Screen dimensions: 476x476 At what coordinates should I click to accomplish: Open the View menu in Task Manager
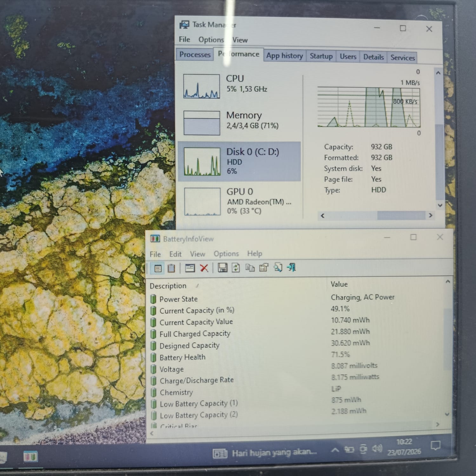point(240,40)
